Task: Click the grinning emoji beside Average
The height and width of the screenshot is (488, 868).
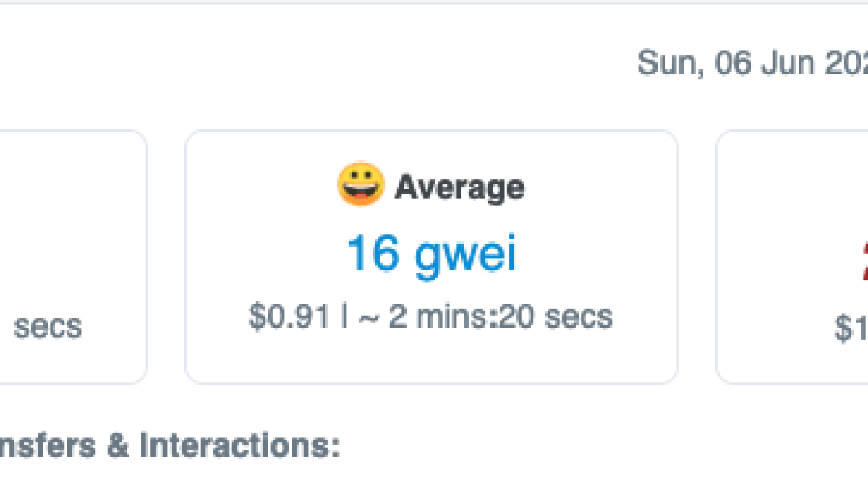Action: [360, 184]
